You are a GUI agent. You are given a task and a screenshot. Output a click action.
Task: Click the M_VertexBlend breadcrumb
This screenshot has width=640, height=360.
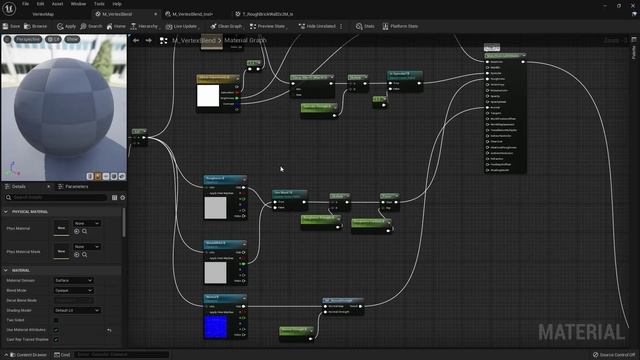click(194, 40)
